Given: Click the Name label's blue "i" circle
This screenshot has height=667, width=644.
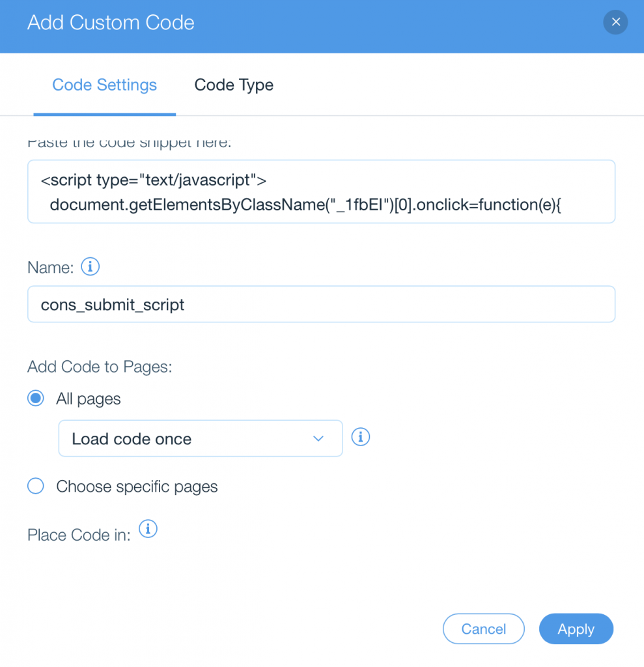Looking at the screenshot, I should coord(90,266).
